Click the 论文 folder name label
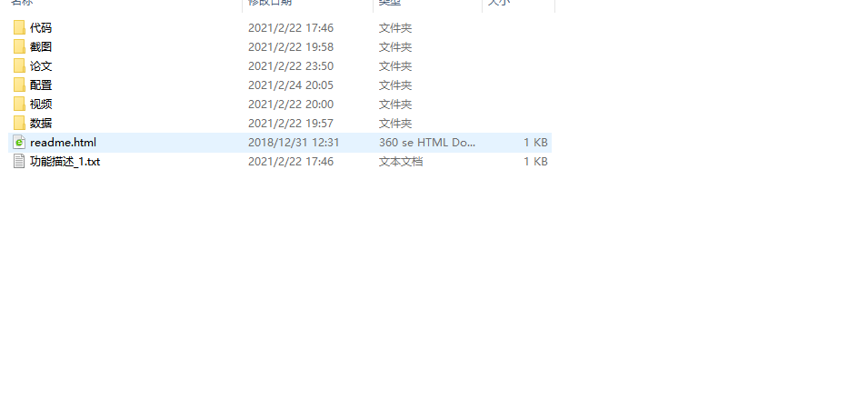The width and height of the screenshot is (868, 409). tap(41, 65)
